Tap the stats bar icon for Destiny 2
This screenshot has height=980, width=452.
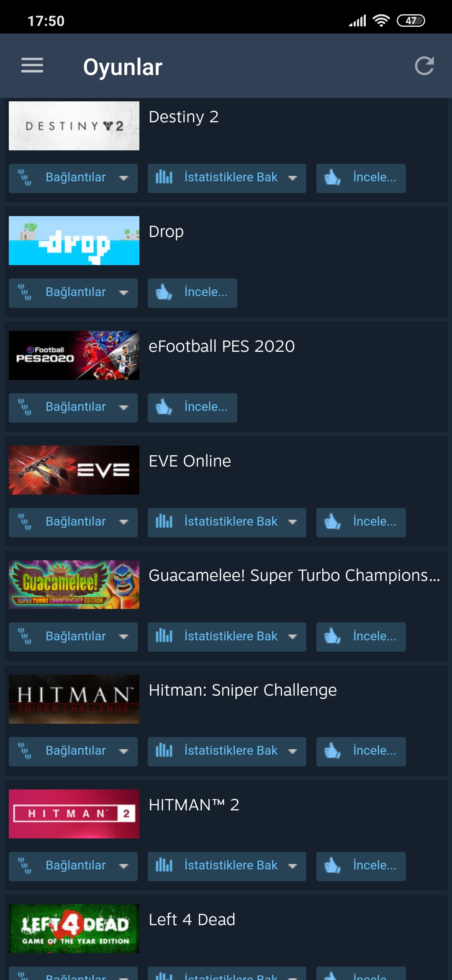point(164,177)
